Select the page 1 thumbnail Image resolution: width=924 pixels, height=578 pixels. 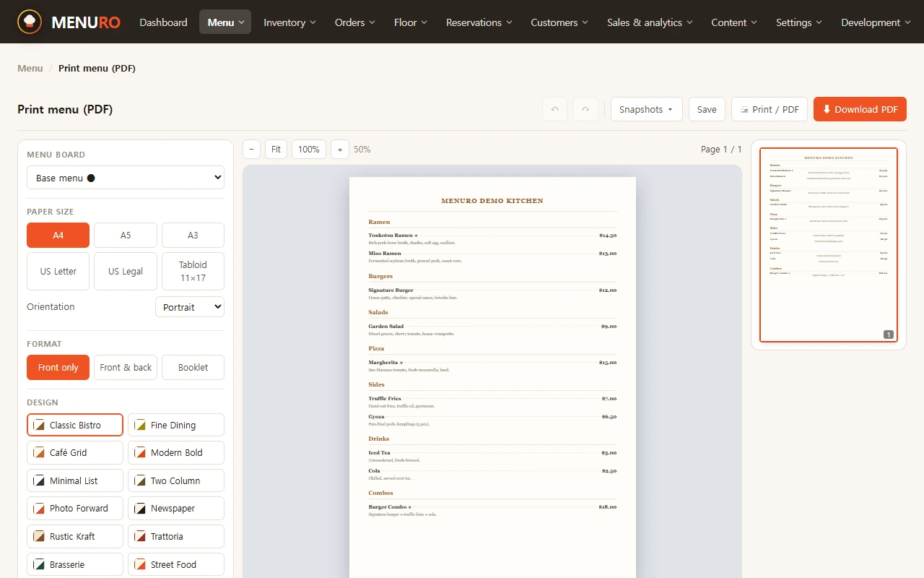click(829, 245)
